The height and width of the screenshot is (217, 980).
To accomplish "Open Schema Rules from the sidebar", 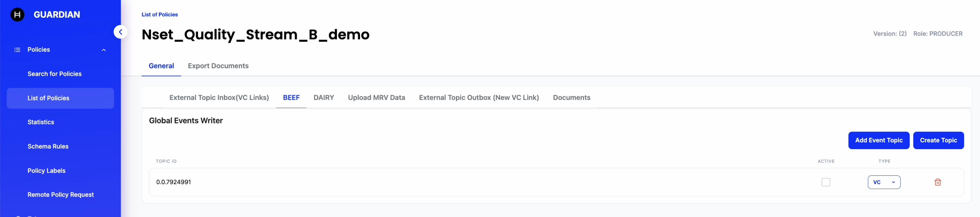I will 48,146.
